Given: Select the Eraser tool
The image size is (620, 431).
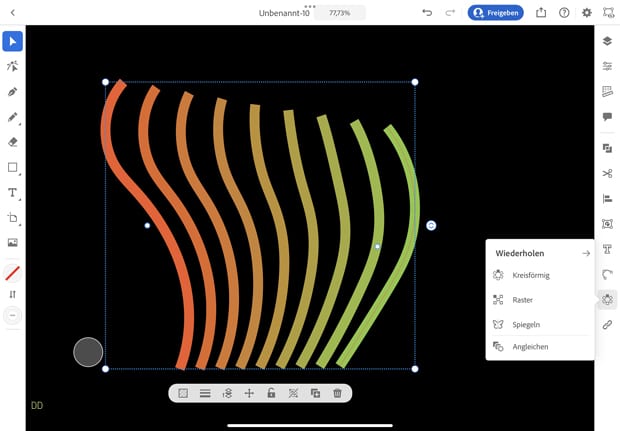Looking at the screenshot, I should [x=13, y=142].
